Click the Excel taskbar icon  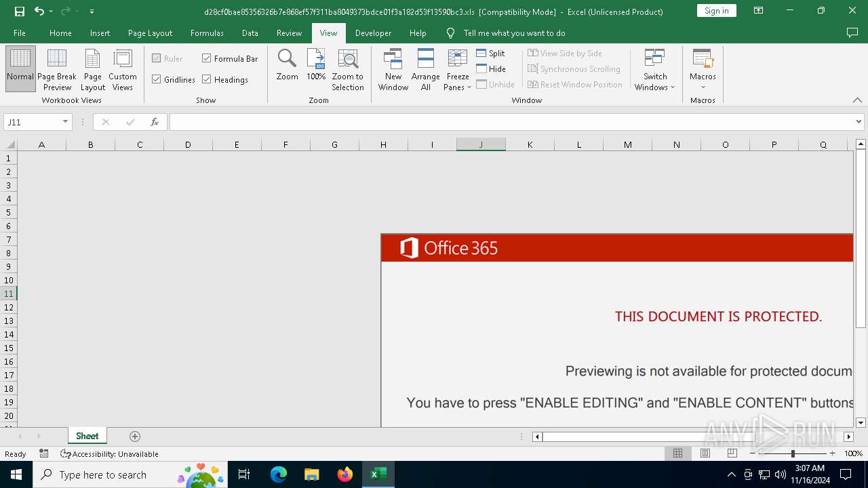coord(378,474)
